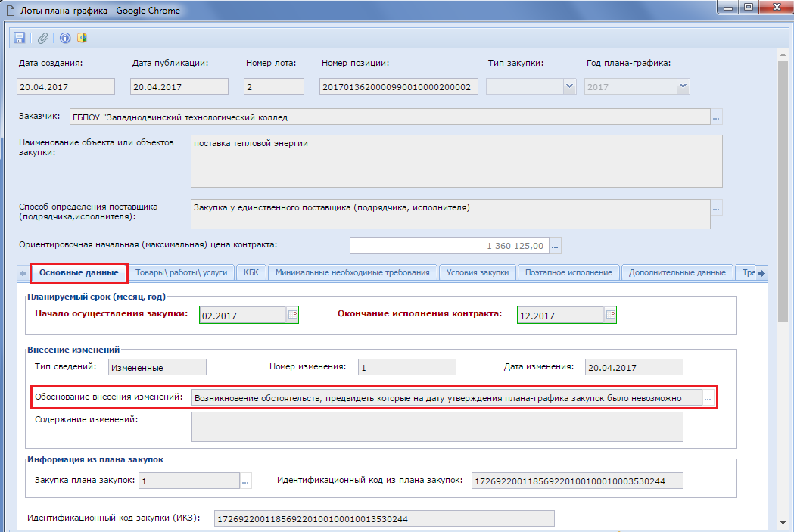Switch to the Товары\ работы\ услуги tab
This screenshot has width=794, height=532.
coord(181,272)
